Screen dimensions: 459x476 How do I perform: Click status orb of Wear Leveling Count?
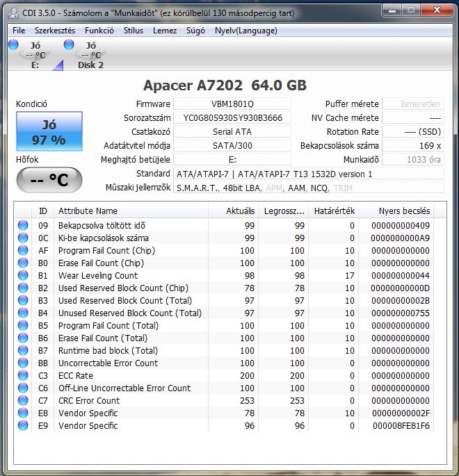click(x=23, y=275)
